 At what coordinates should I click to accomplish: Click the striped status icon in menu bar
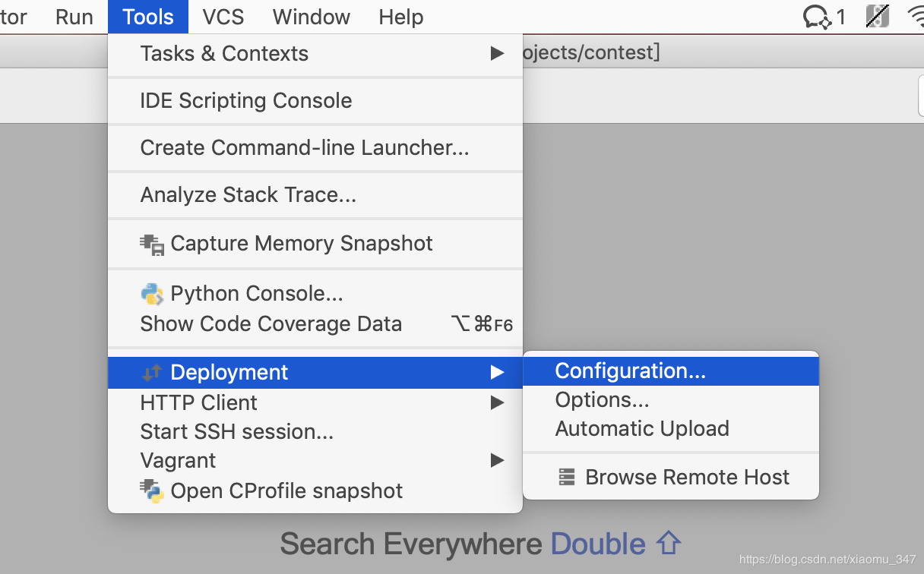point(878,17)
